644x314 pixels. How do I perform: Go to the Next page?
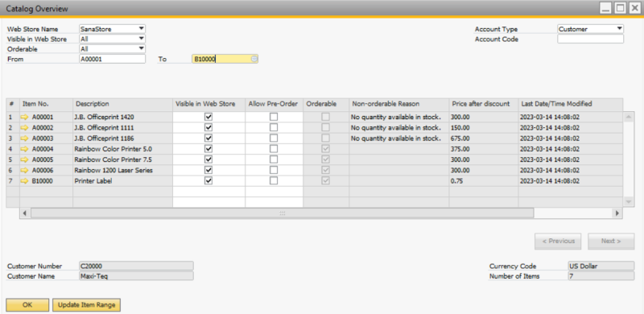(611, 242)
